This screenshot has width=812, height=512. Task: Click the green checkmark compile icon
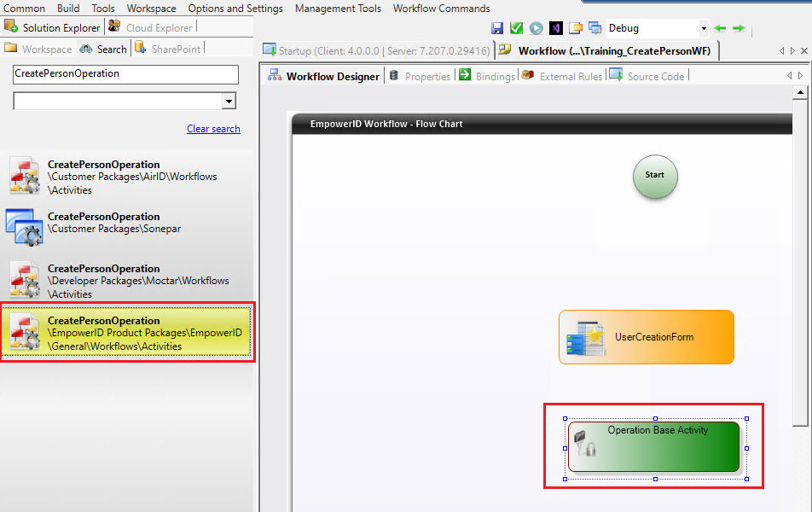pos(516,28)
